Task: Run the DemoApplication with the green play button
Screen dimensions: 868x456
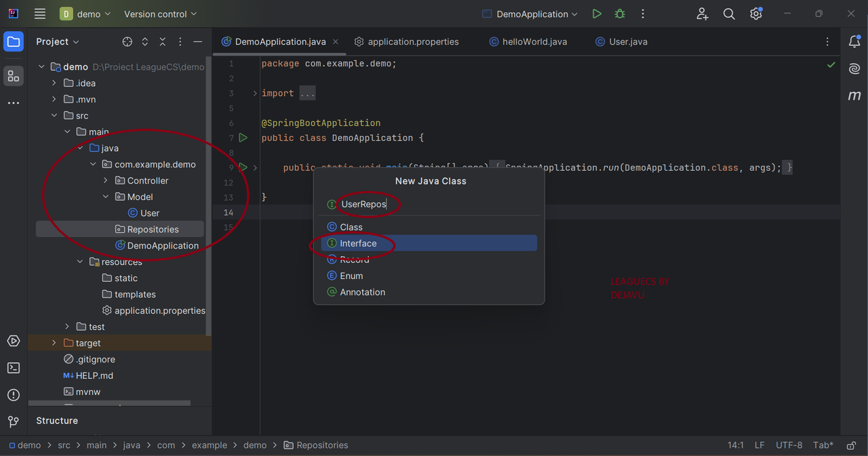Action: (x=597, y=14)
